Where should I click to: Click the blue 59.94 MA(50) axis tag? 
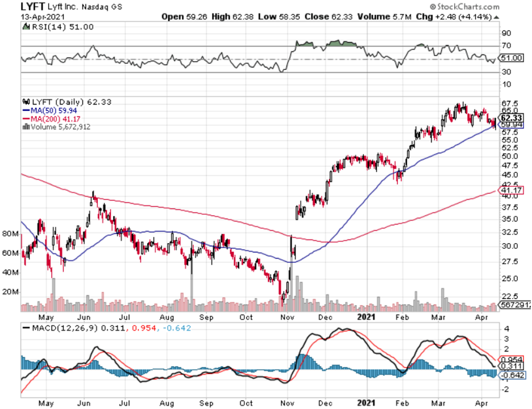[512, 125]
